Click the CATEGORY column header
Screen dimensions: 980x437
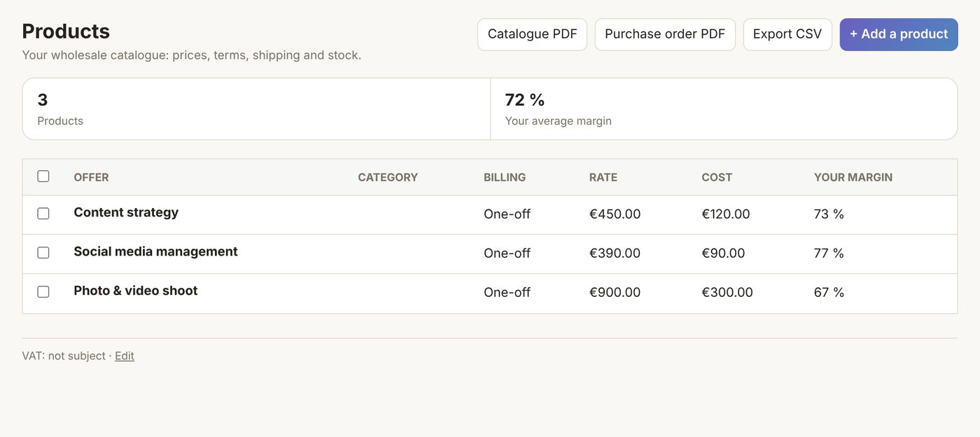click(388, 177)
